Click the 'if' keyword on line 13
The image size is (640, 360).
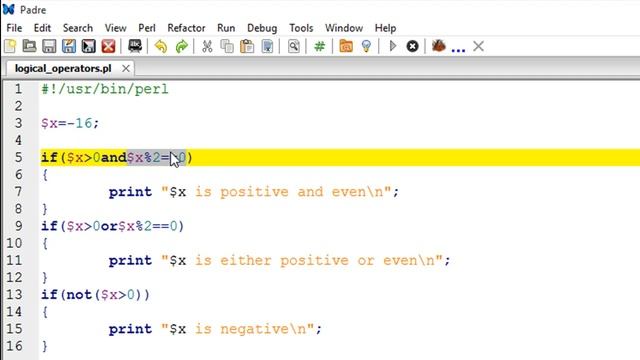(x=49, y=295)
